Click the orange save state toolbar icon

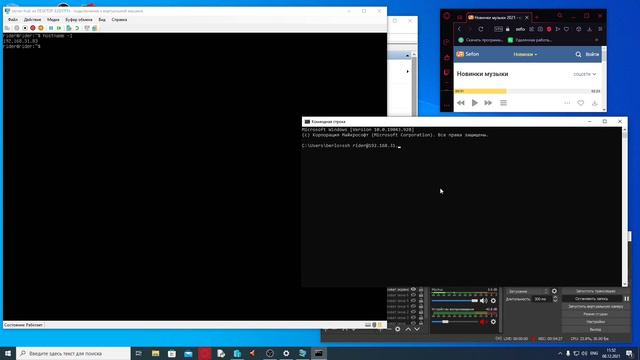tap(41, 28)
